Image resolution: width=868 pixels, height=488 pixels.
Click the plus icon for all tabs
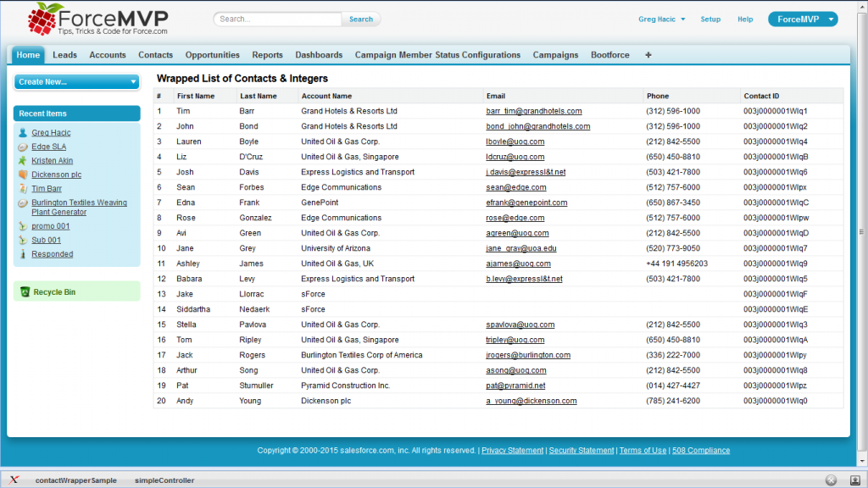coord(648,55)
